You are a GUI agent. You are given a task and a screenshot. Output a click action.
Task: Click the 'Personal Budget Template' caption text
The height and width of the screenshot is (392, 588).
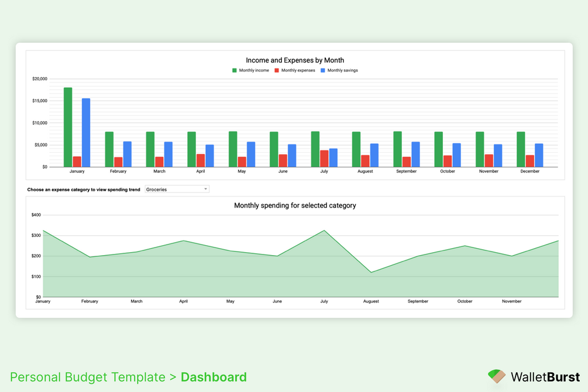pyautogui.click(x=88, y=377)
